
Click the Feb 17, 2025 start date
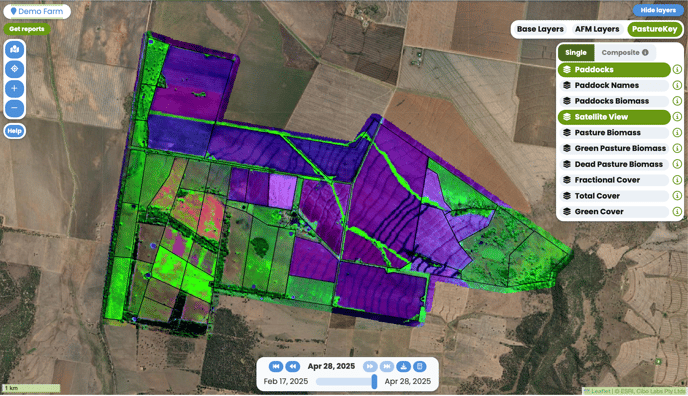pyautogui.click(x=286, y=382)
